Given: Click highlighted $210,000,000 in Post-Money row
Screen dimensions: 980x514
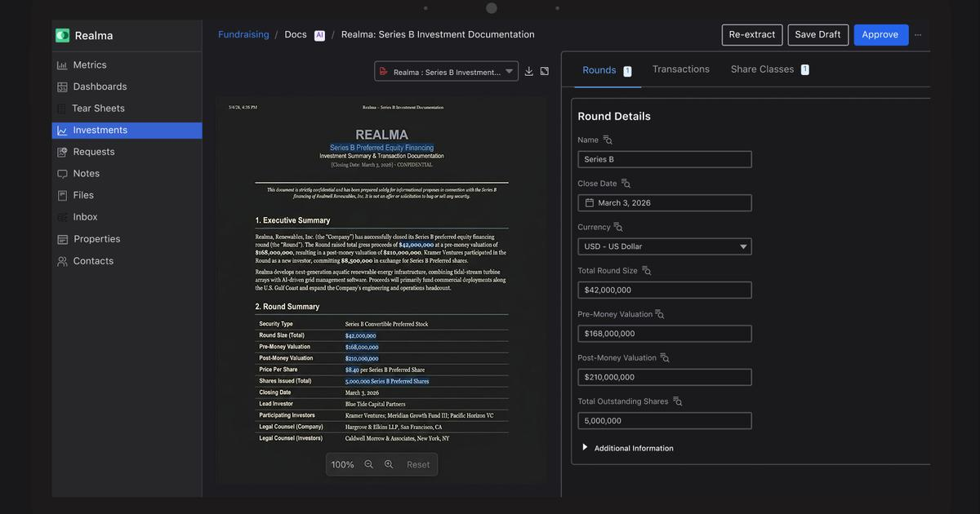Looking at the screenshot, I should [x=362, y=358].
